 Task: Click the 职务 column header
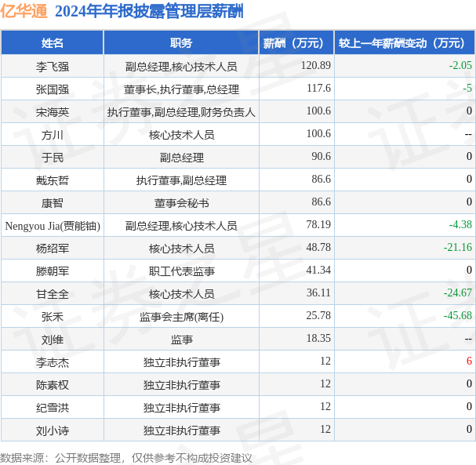[x=181, y=43]
